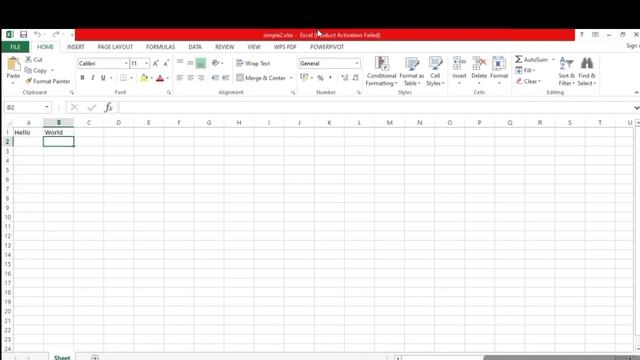This screenshot has width=640, height=360.
Task: Undo the last action
Action: 37,35
